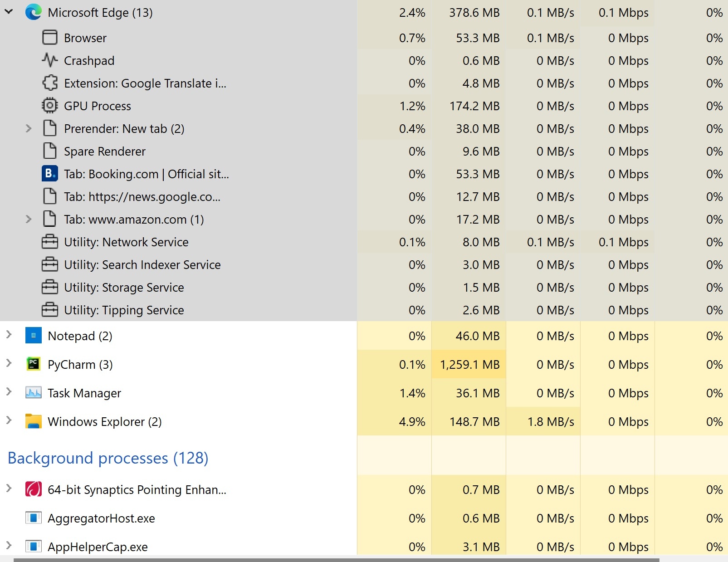Screen dimensions: 728x562
Task: Click the horizontal scrollbar at the bottom
Action: [336, 560]
